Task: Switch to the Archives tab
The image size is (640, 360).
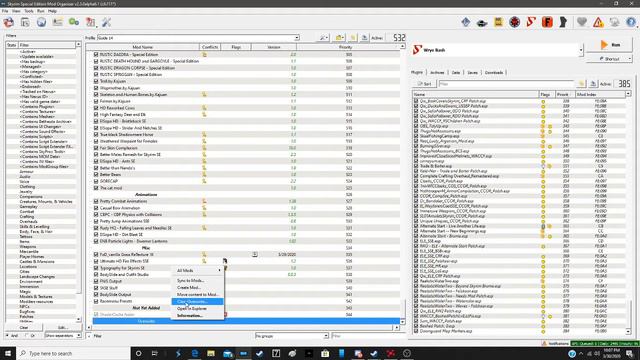Action: 437,72
